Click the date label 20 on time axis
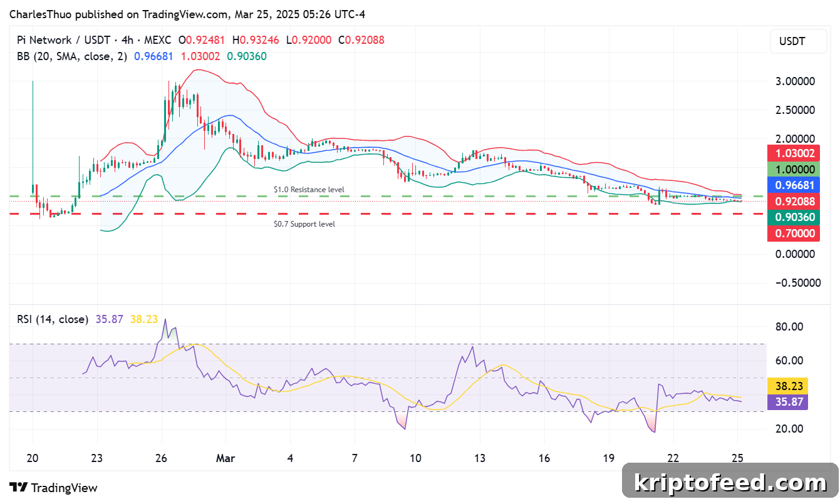The height and width of the screenshot is (504, 840). (33, 458)
